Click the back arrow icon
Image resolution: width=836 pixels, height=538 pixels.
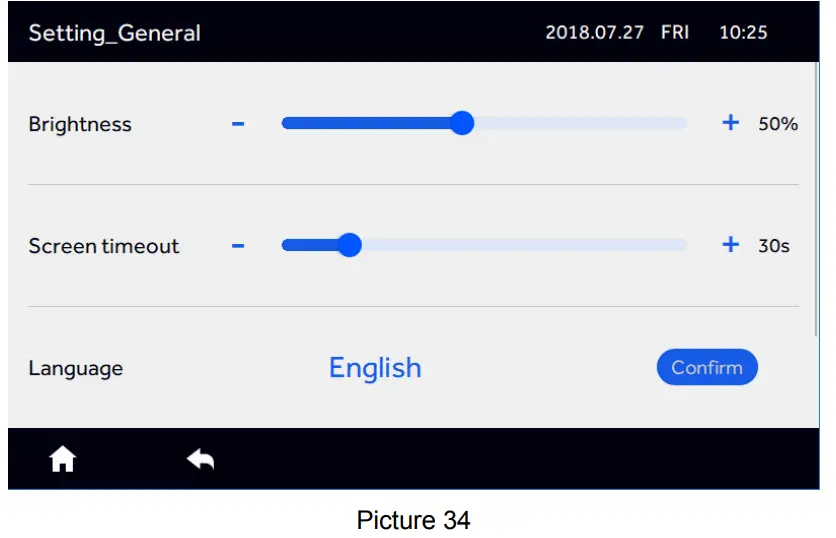pos(200,459)
